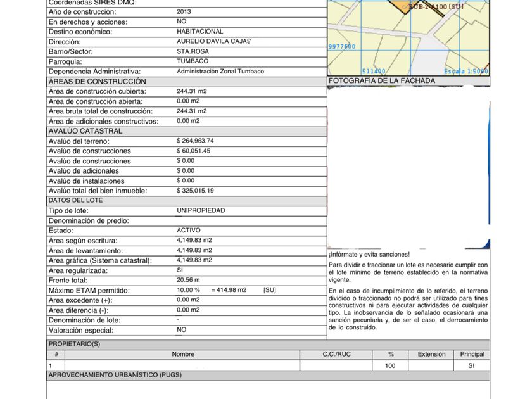Click the ¡Infórmate y evita sanciones! notice

tap(369, 255)
